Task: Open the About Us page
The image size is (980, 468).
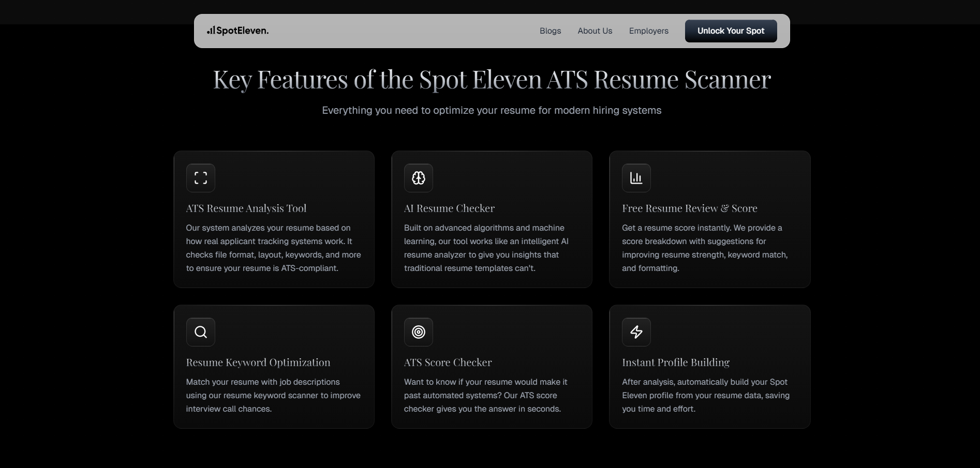Action: pyautogui.click(x=594, y=31)
